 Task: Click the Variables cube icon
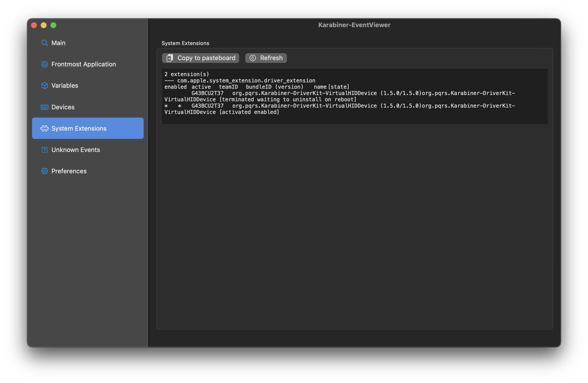tap(44, 85)
